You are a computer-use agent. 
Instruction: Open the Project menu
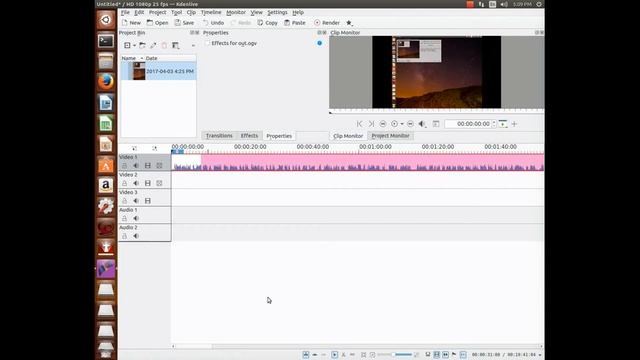coord(158,12)
